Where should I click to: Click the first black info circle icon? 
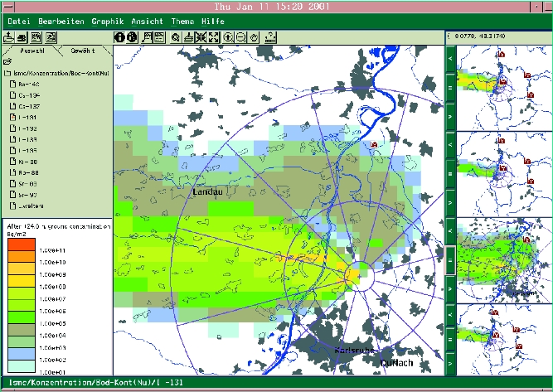pyautogui.click(x=119, y=37)
